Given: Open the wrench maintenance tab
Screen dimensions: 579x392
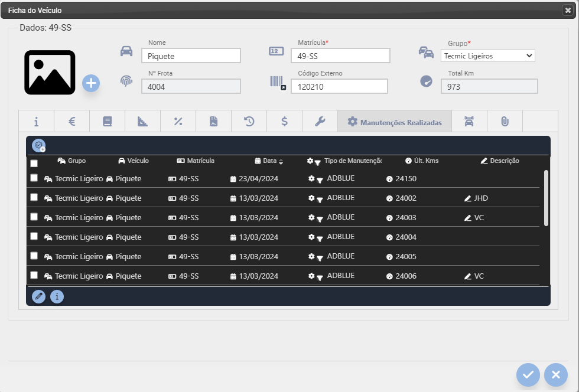Looking at the screenshot, I should tap(320, 121).
